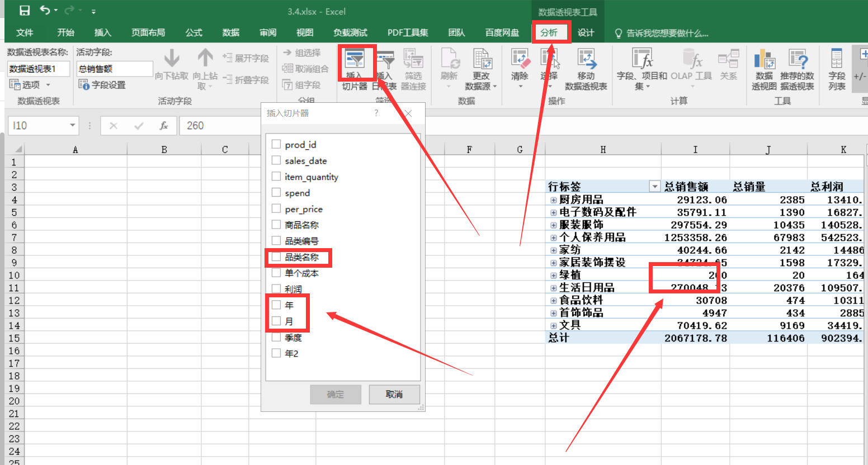Click Drill Up (向上钻取) arrow icon
Image resolution: width=868 pixels, height=465 pixels.
205,58
